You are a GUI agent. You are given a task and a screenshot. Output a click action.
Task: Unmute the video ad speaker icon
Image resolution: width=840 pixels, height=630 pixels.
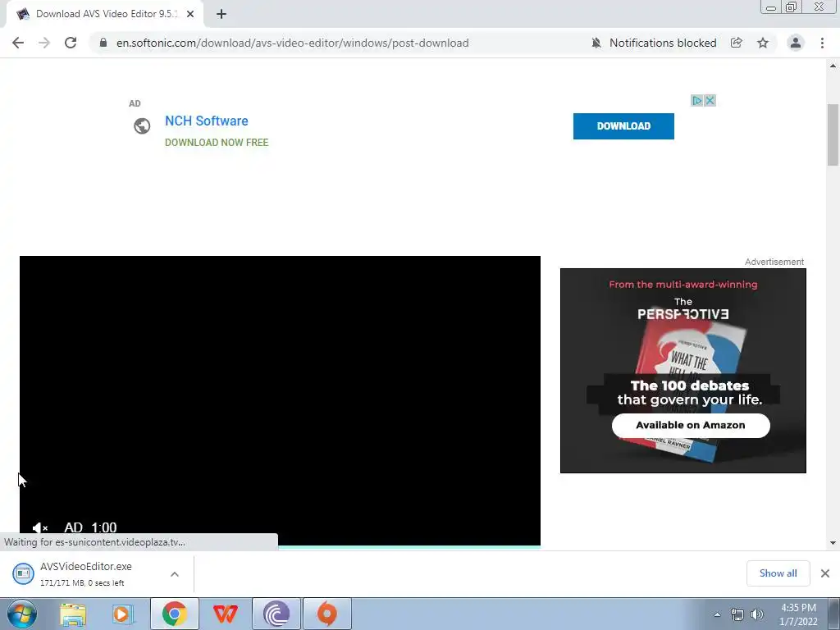coord(39,527)
